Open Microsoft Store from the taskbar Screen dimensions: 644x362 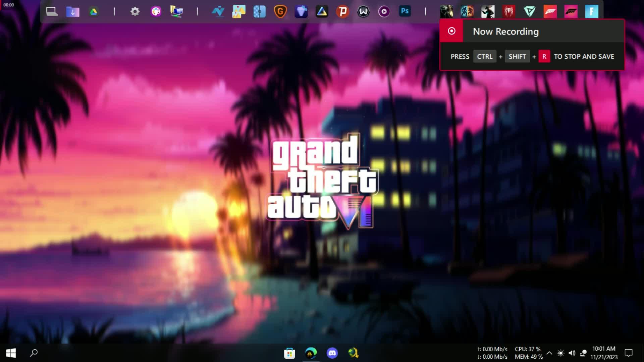coord(289,353)
